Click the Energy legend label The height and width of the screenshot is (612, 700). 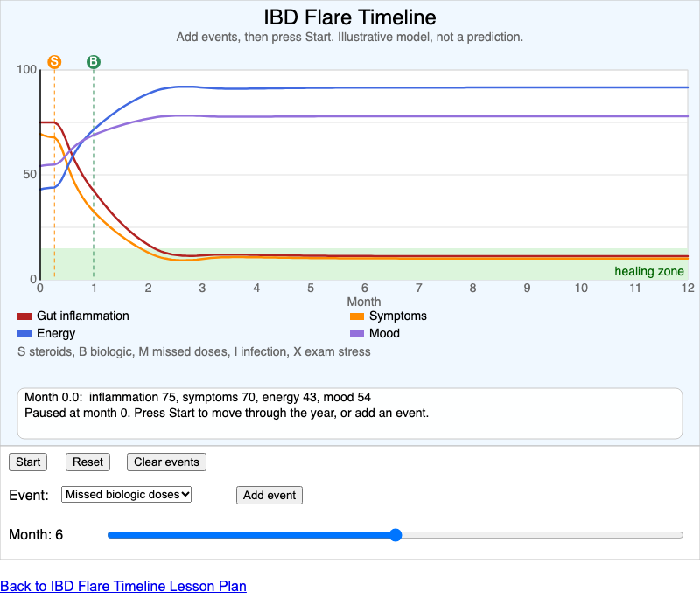(x=56, y=334)
